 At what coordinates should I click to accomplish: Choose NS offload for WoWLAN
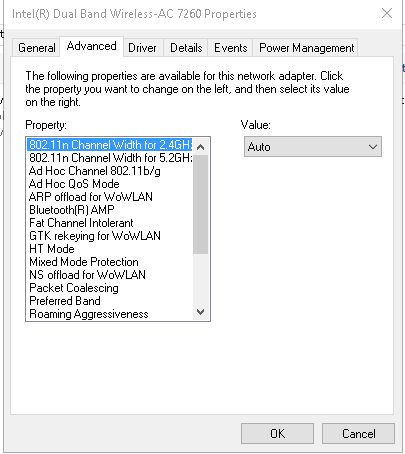[x=110, y=275]
